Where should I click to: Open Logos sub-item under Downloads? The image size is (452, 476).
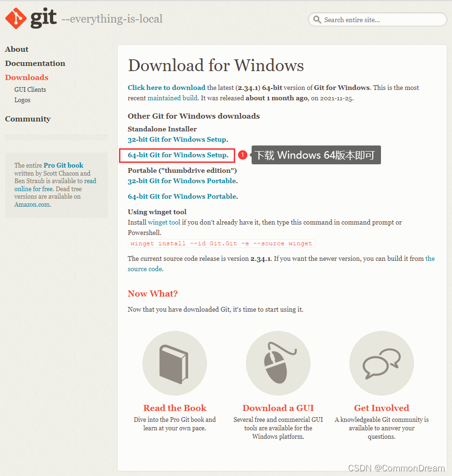(23, 100)
